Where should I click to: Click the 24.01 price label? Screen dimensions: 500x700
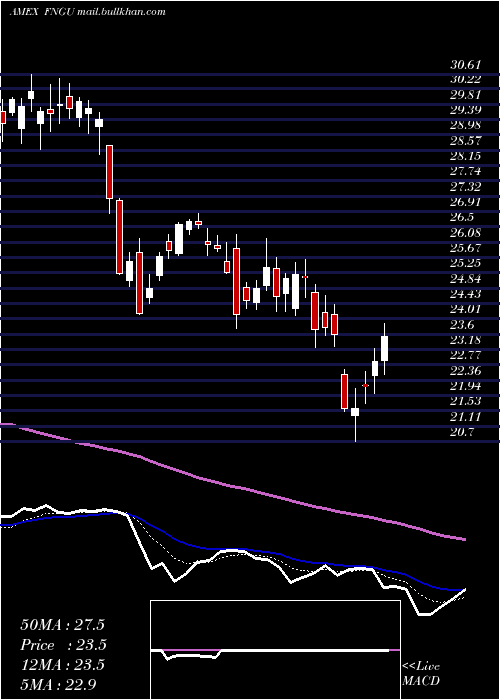click(466, 310)
